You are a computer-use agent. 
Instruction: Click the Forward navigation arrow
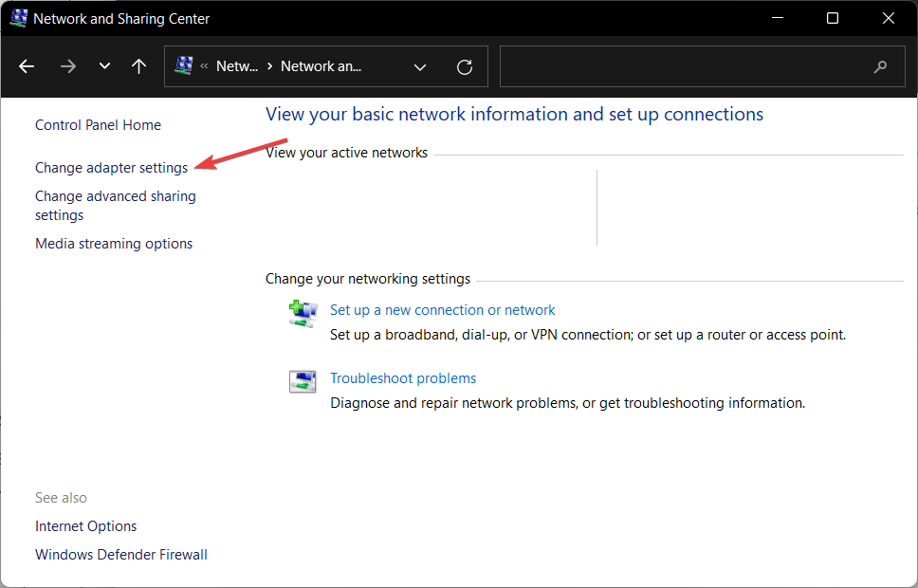point(67,66)
